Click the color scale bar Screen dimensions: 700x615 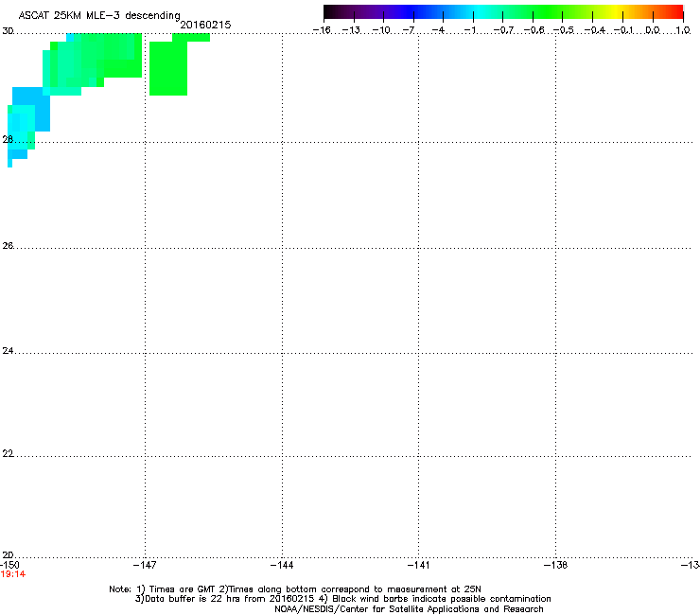(x=503, y=12)
